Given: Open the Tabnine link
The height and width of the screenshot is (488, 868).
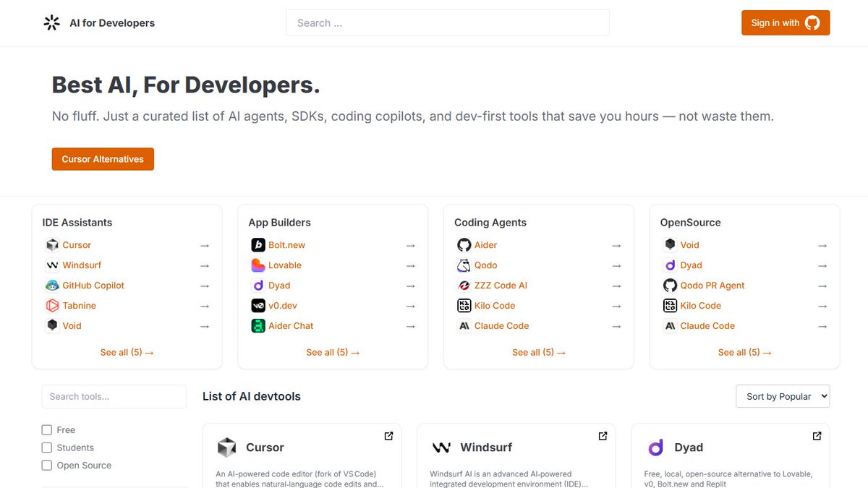Looking at the screenshot, I should (x=79, y=306).
